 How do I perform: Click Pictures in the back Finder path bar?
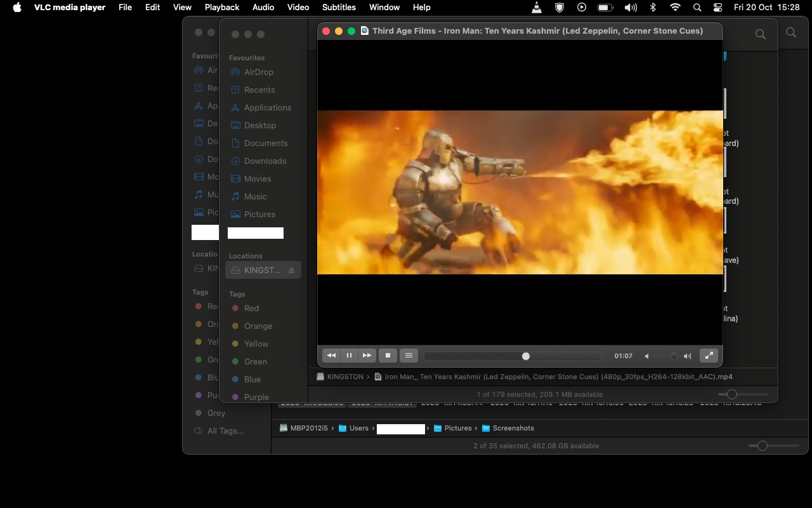(x=452, y=428)
